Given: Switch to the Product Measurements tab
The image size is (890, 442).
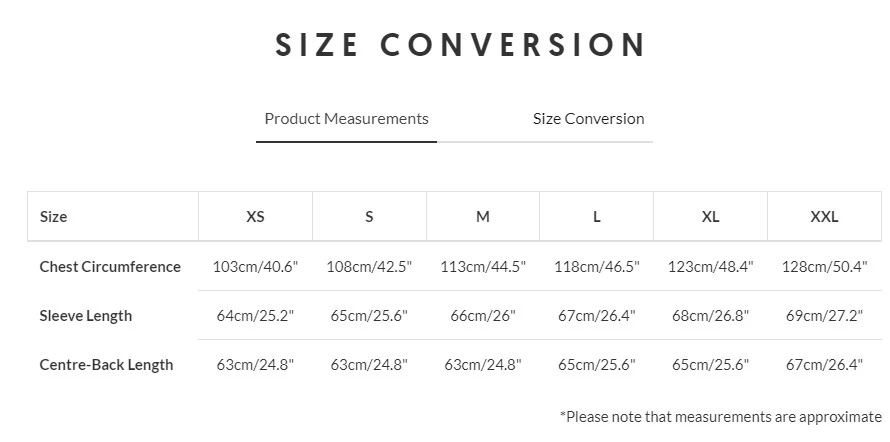Looking at the screenshot, I should 346,119.
